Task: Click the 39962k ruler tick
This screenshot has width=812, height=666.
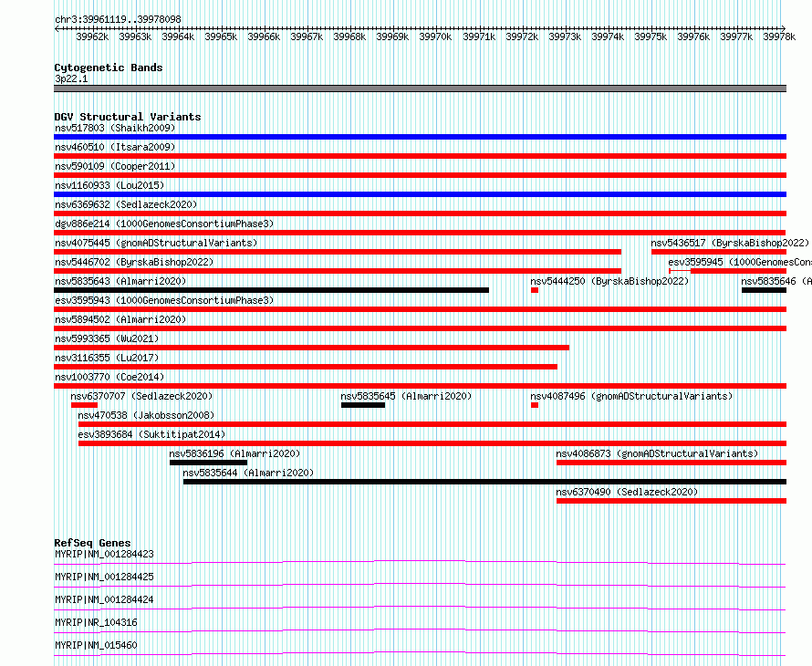Action: click(x=92, y=36)
